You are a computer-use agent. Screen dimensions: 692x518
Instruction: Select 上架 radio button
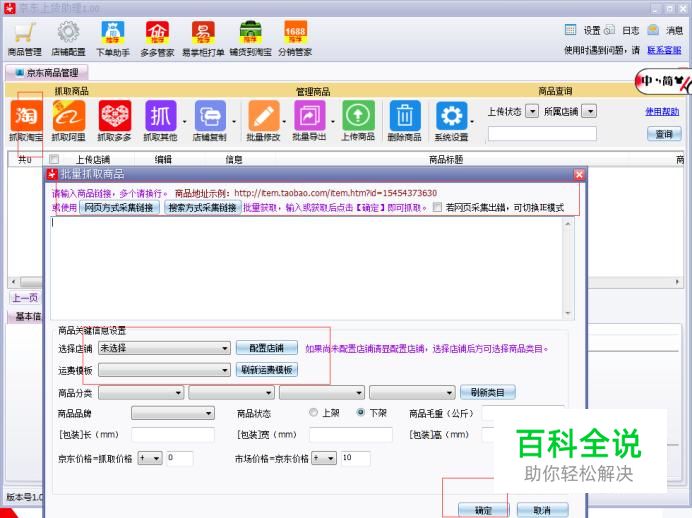[313, 412]
